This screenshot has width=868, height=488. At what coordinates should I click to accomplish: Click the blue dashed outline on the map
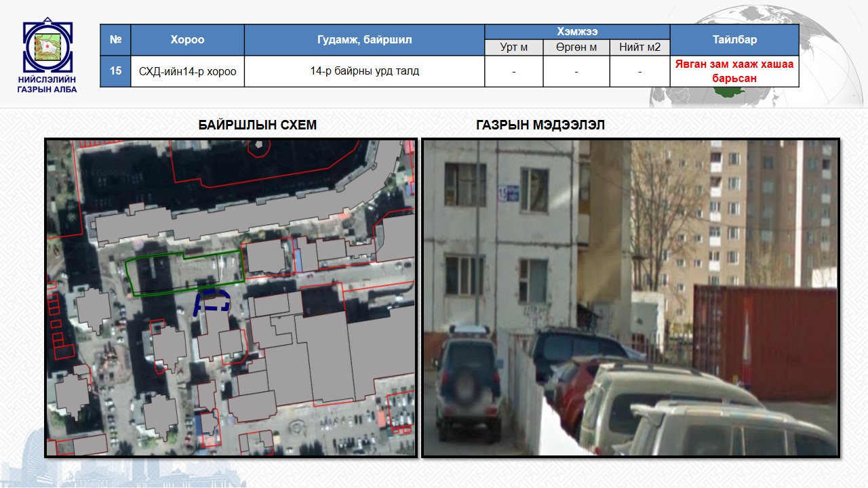(212, 300)
